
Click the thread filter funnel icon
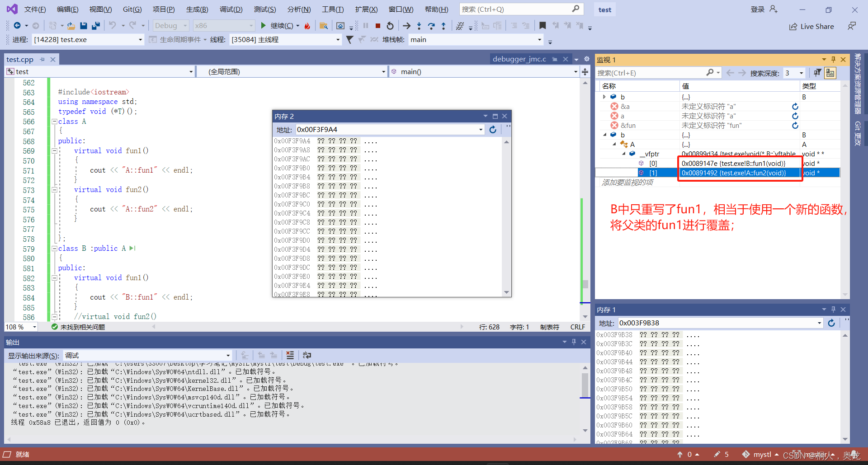pos(349,40)
